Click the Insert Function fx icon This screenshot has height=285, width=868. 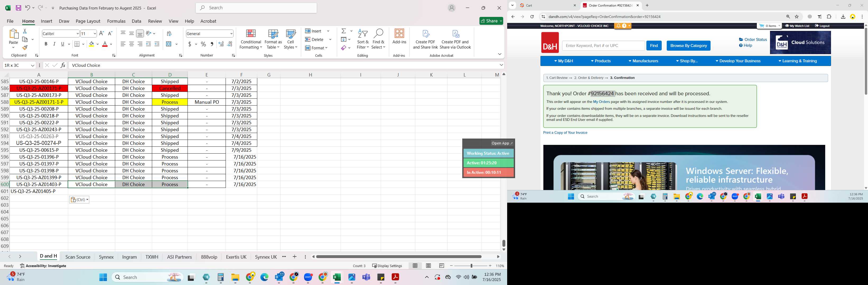63,65
